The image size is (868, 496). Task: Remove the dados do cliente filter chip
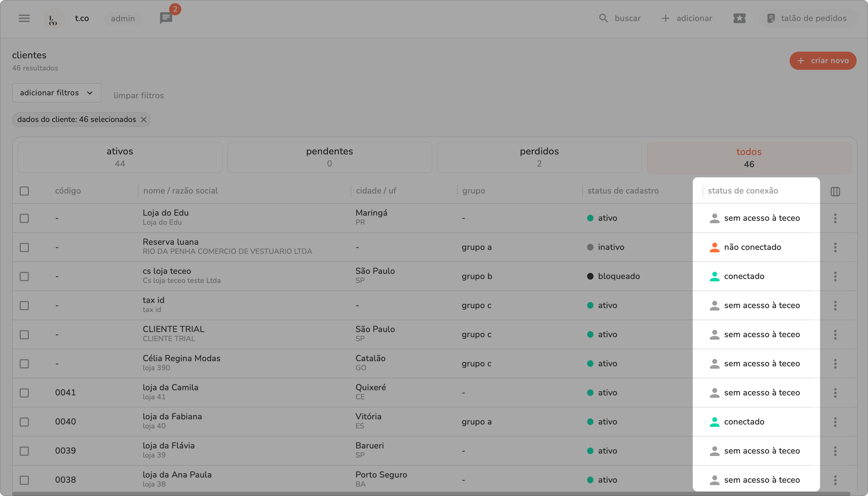tap(143, 119)
